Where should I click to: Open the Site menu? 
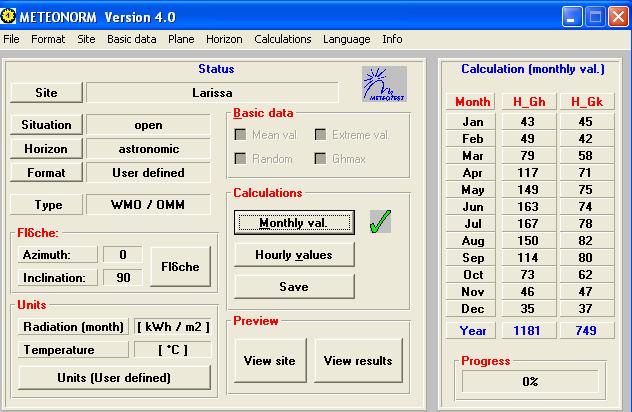point(86,39)
